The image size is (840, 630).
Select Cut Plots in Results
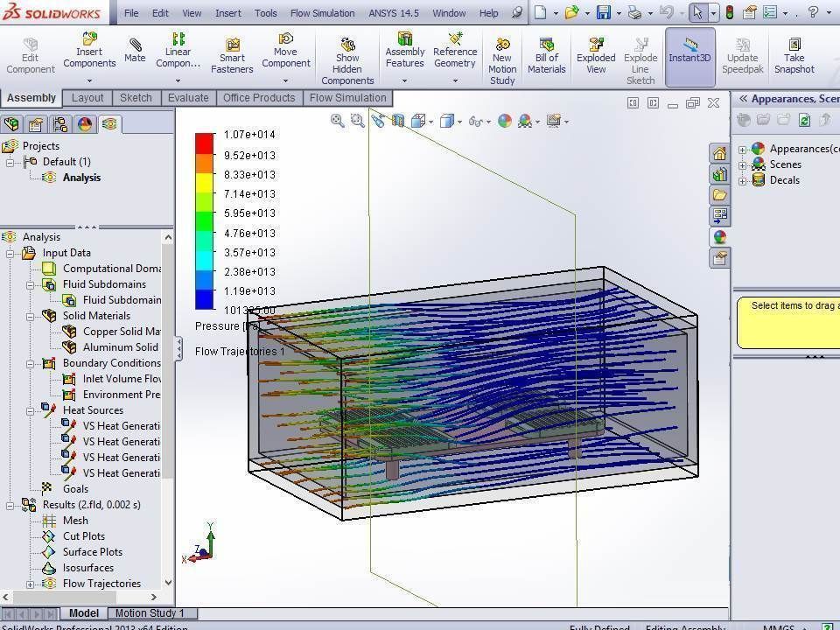[73, 536]
